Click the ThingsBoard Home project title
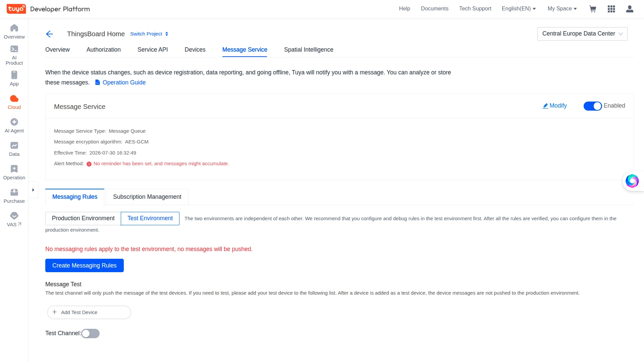 96,34
